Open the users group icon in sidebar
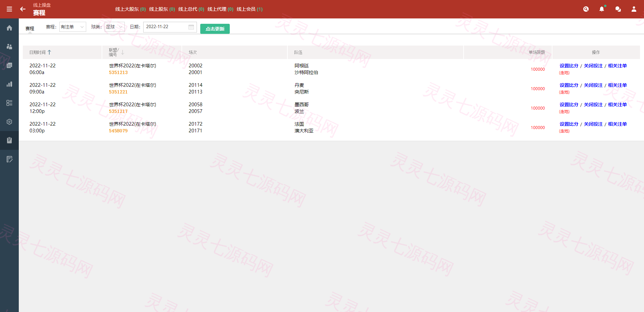Image resolution: width=644 pixels, height=312 pixels. [9, 47]
